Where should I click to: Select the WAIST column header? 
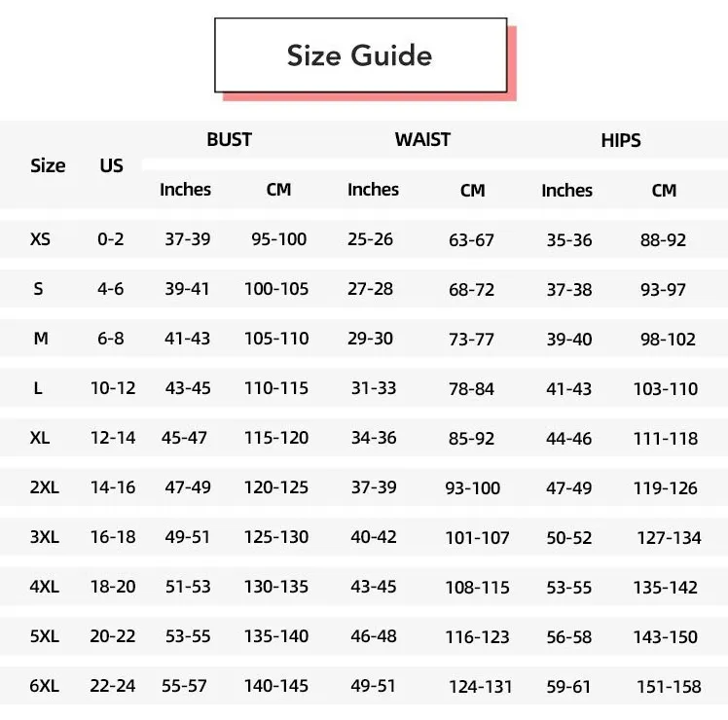point(422,140)
